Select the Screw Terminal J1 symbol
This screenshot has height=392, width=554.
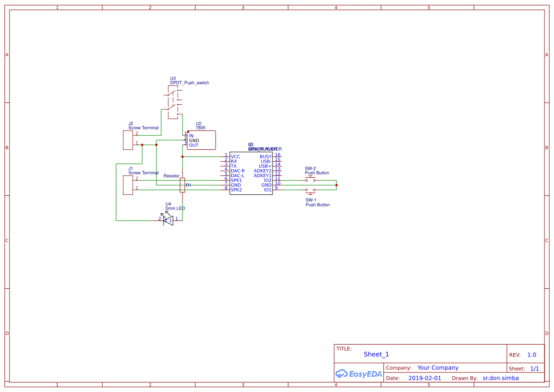127,184
